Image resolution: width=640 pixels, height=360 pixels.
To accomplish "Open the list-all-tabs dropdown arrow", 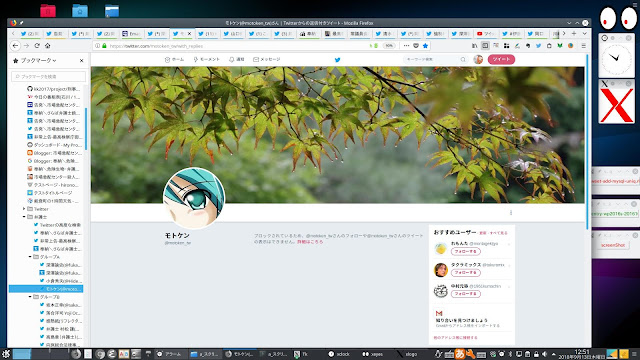I will click(x=584, y=33).
